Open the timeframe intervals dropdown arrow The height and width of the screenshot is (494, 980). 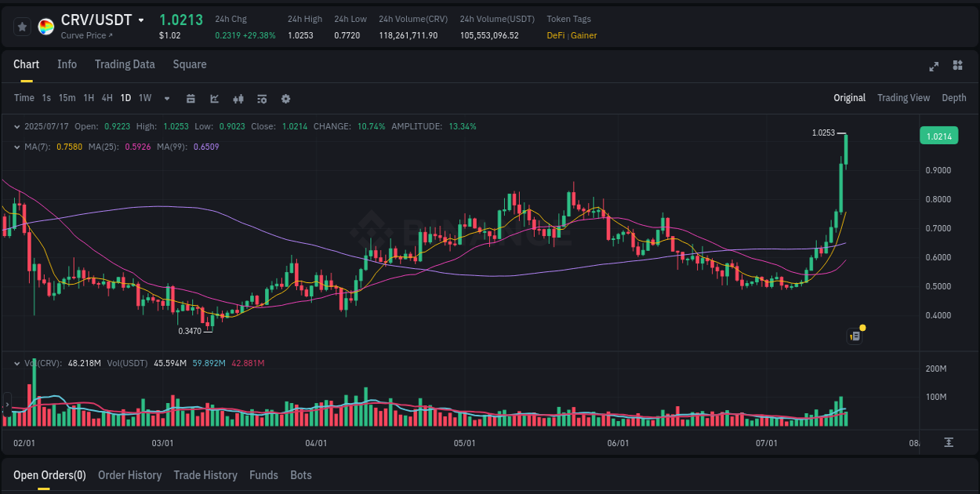click(x=165, y=99)
